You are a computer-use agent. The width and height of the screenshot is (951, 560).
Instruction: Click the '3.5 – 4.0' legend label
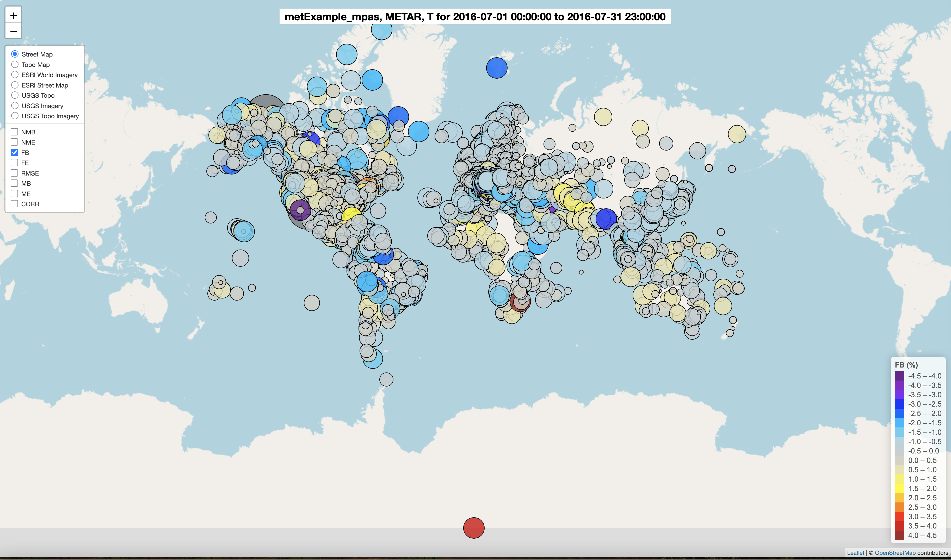(922, 526)
